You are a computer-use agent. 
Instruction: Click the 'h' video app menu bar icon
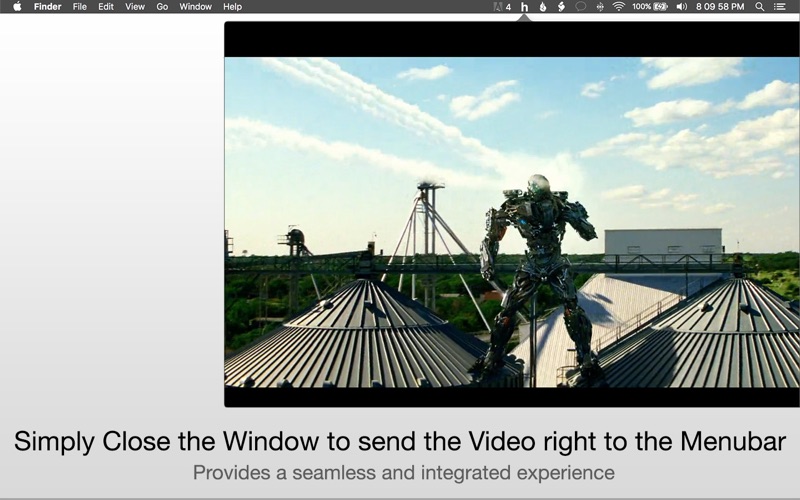[x=524, y=7]
